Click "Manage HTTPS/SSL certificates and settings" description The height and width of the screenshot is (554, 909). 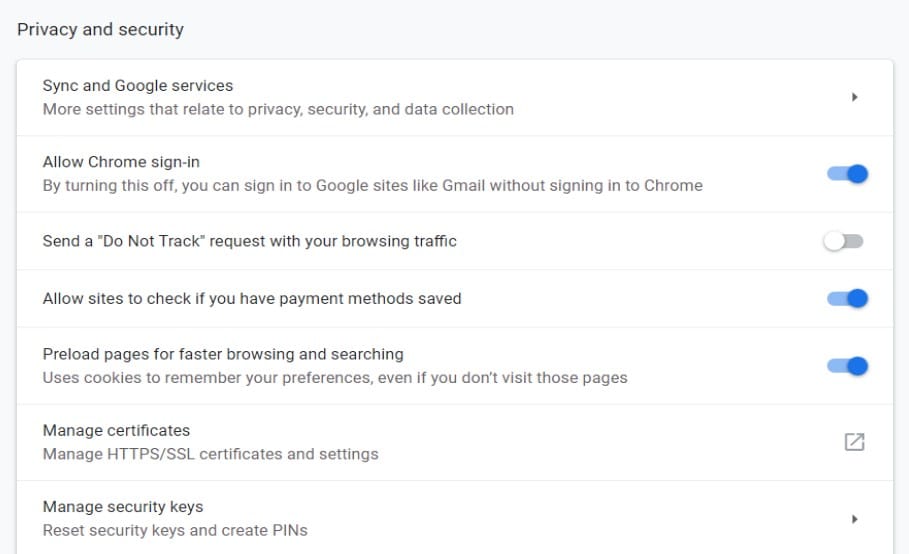[x=210, y=454]
